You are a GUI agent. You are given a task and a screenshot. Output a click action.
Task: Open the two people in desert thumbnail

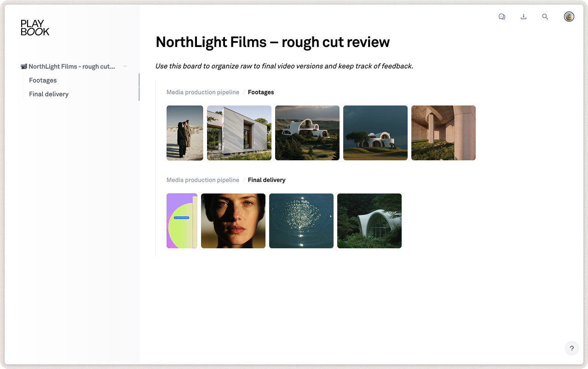[x=185, y=133]
